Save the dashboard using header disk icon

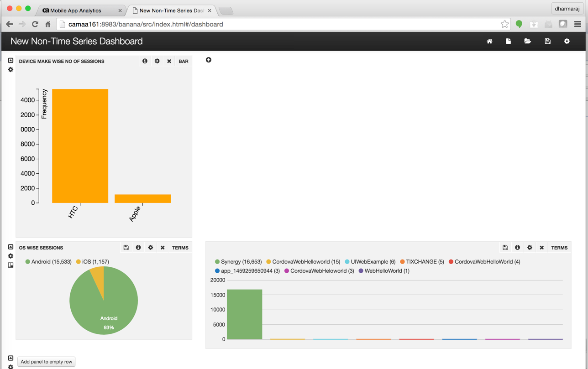[547, 42]
